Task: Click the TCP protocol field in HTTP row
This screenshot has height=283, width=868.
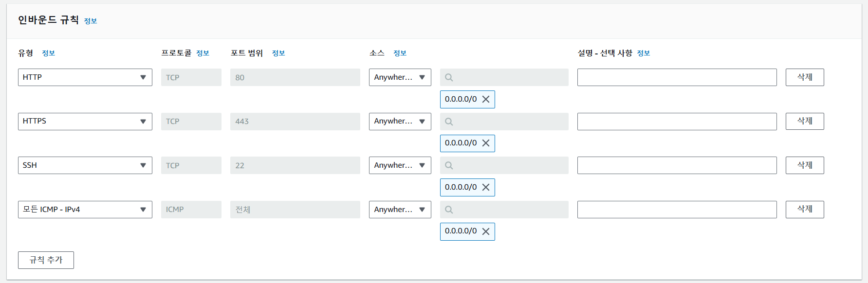Action: coord(191,77)
